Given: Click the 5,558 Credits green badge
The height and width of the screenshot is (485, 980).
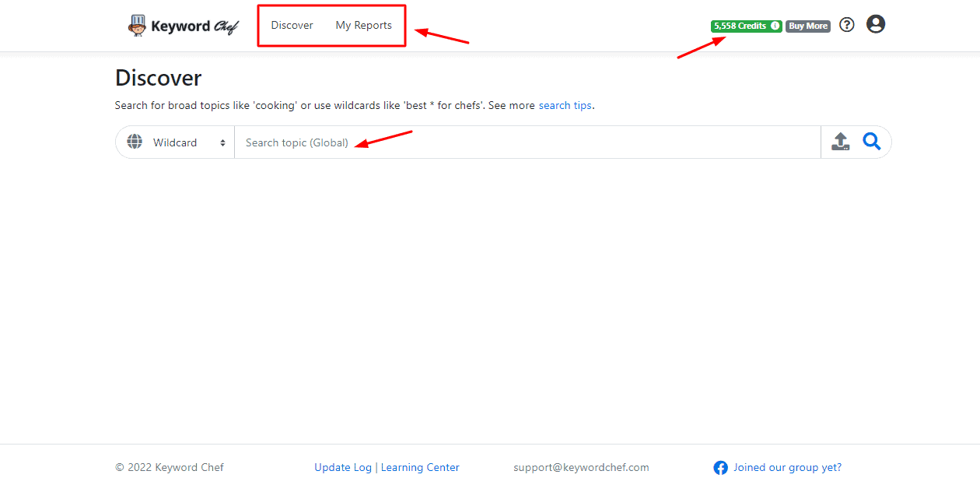Looking at the screenshot, I should tap(740, 26).
